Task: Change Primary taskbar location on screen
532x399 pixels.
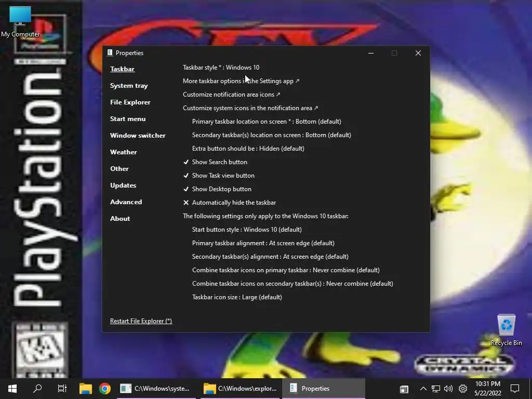Action: point(267,122)
